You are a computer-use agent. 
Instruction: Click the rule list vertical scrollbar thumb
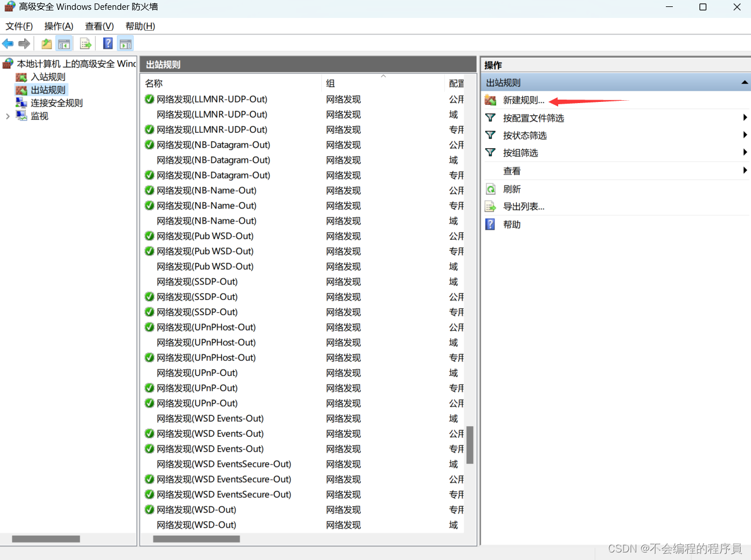point(470,445)
